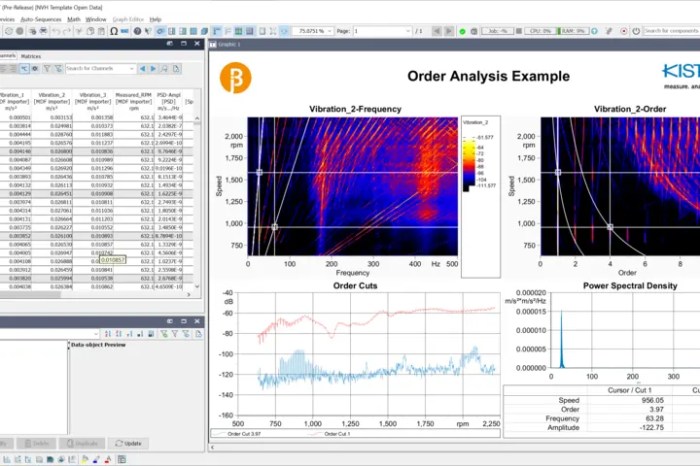Image resolution: width=700 pixels, height=466 pixels.
Task: Click the previous channel blue left arrow
Action: [142, 68]
